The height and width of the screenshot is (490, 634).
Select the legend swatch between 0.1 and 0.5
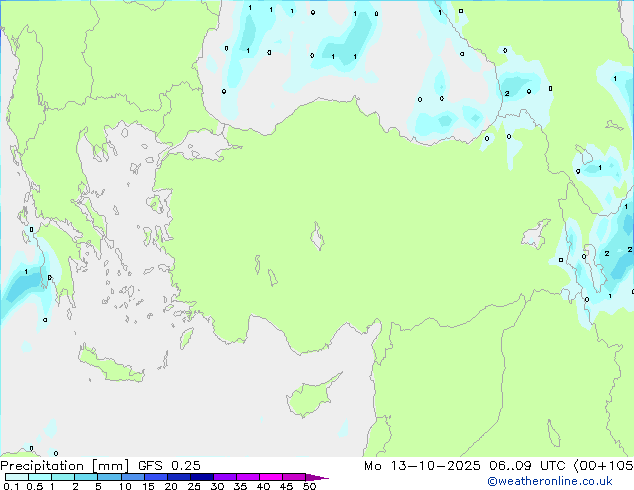(17, 477)
